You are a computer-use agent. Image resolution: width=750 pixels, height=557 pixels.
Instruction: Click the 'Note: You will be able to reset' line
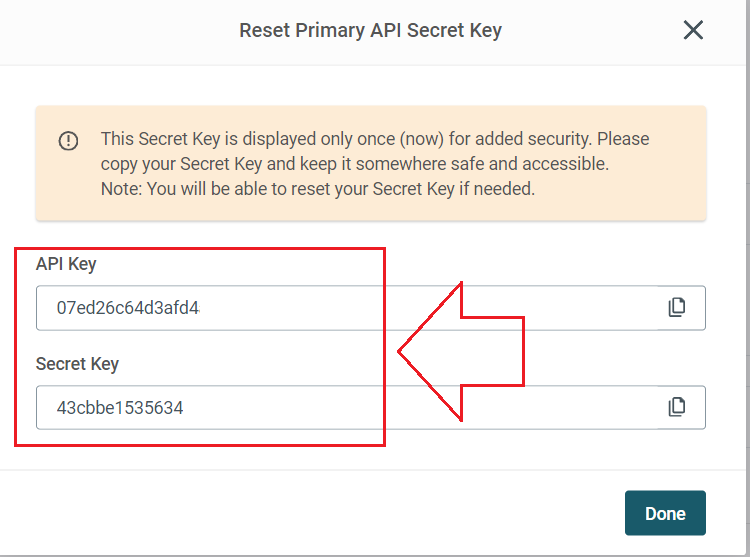click(x=318, y=189)
